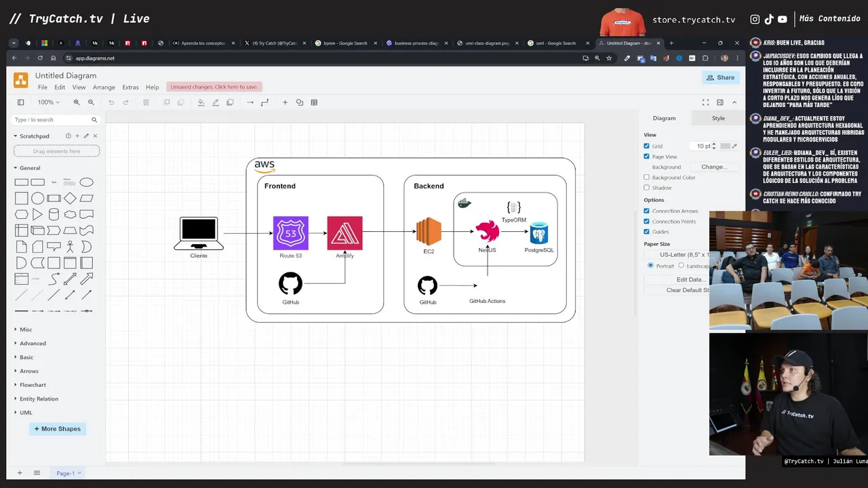Open the Waypoints connector style tool

coord(264,102)
